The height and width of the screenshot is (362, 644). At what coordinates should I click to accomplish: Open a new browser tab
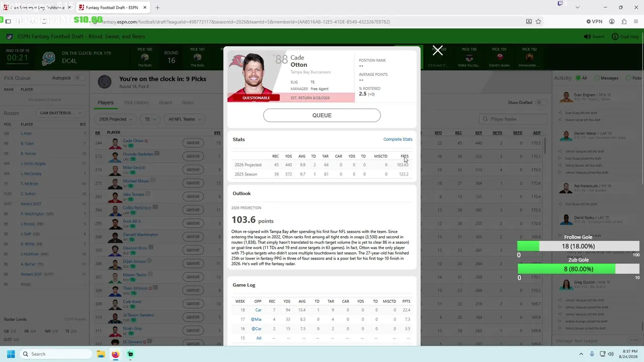click(x=157, y=8)
